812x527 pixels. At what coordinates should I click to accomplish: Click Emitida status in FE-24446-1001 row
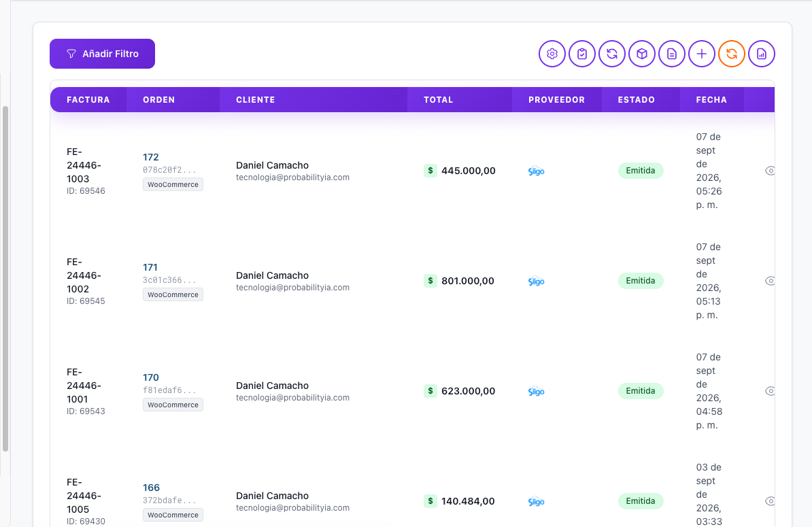641,391
